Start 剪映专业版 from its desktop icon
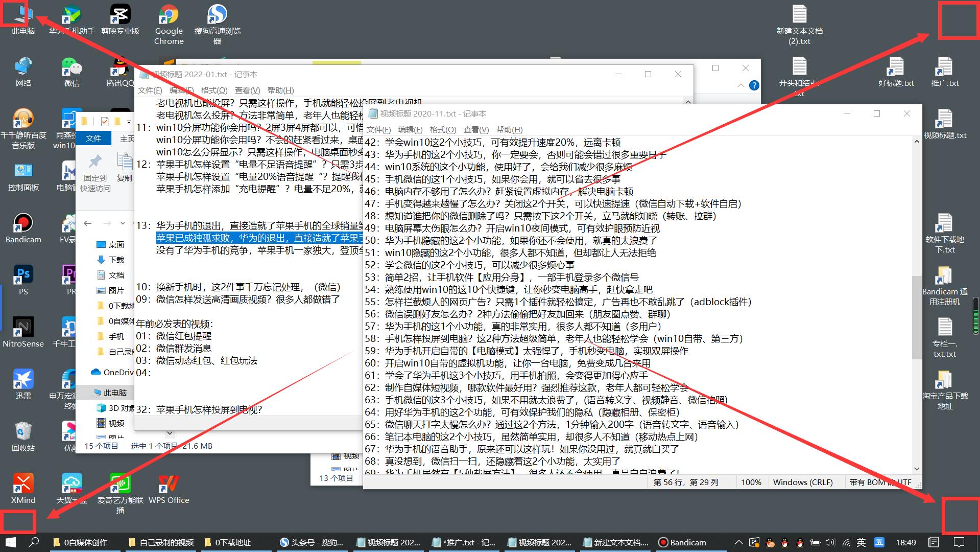The width and height of the screenshot is (980, 552). coord(119,14)
